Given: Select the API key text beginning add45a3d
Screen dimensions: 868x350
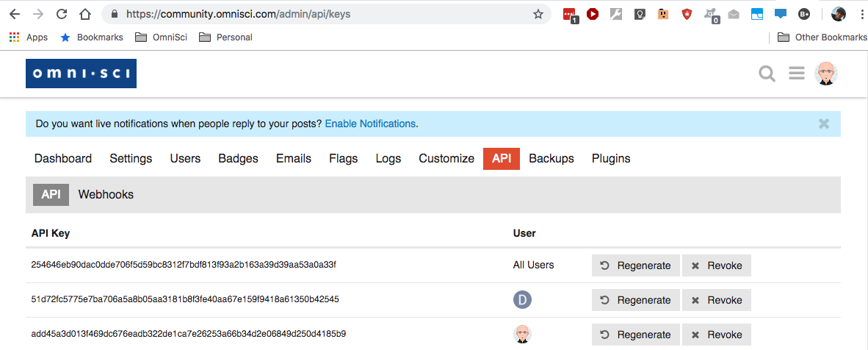Looking at the screenshot, I should tap(189, 334).
